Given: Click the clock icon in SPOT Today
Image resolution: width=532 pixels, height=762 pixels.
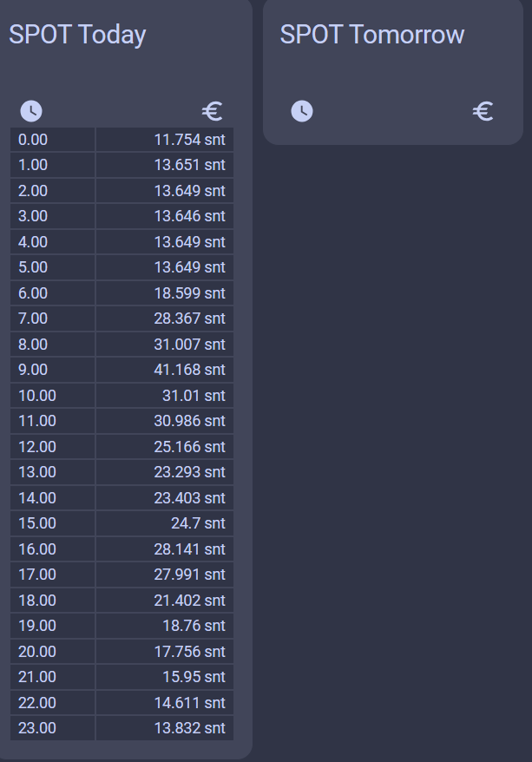Looking at the screenshot, I should (30, 111).
